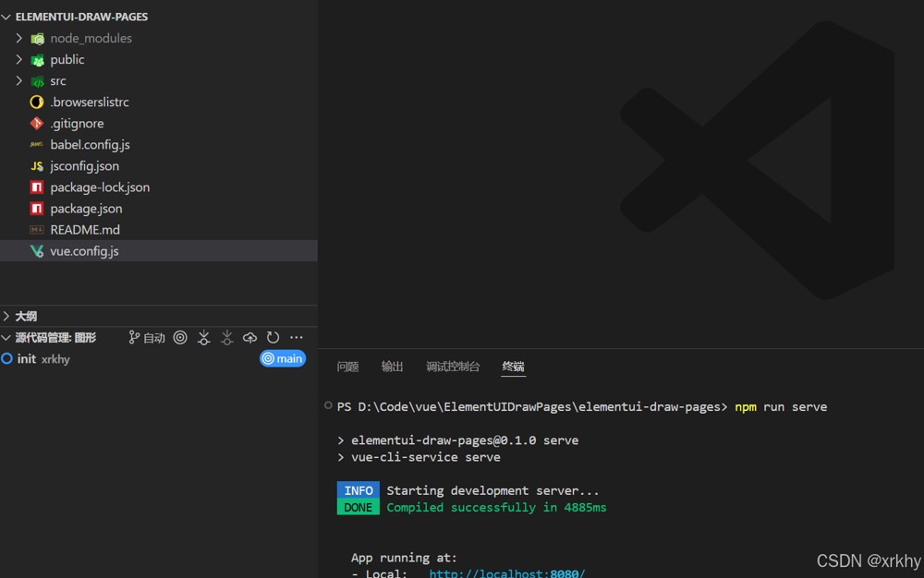
Task: Click the babel.config.js Babel icon
Action: coord(37,144)
